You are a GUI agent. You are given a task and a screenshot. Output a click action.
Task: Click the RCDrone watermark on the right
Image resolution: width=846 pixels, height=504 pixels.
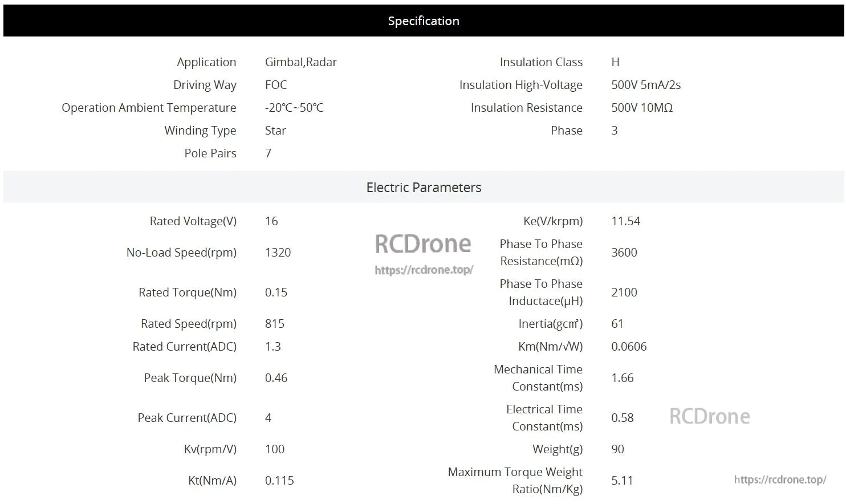pyautogui.click(x=709, y=417)
